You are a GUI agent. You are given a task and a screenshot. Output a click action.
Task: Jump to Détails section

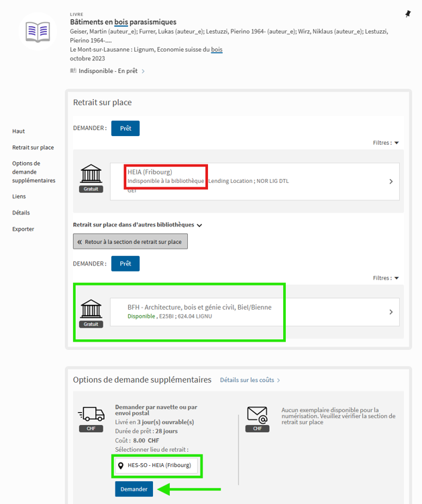point(21,212)
